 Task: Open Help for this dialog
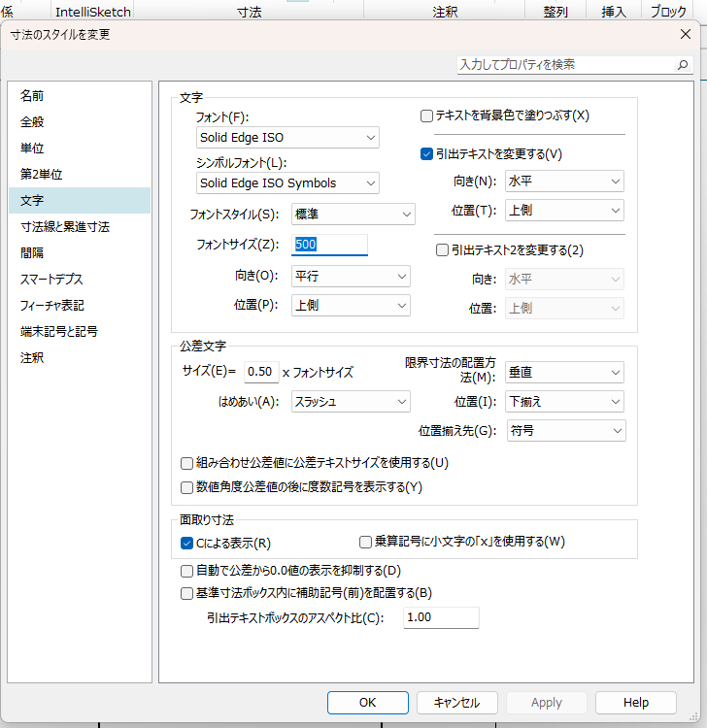coord(636,703)
